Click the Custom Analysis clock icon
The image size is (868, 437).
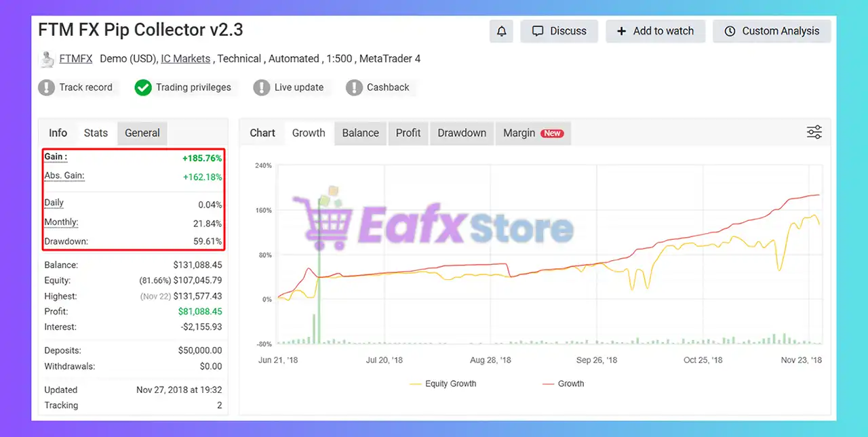pyautogui.click(x=730, y=30)
